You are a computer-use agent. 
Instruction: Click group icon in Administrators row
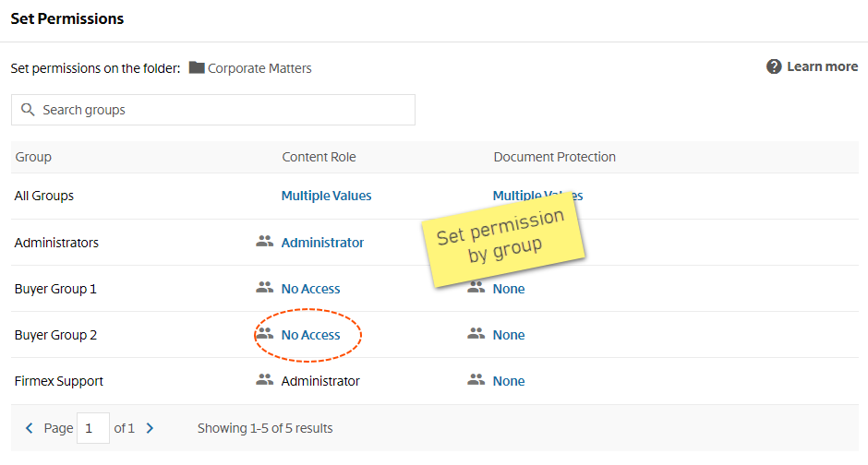(265, 241)
